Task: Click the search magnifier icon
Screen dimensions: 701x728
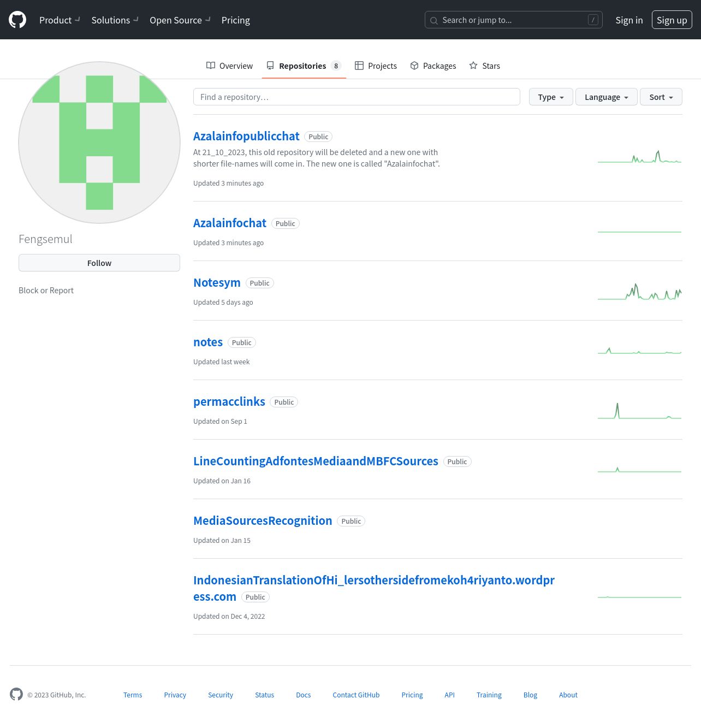Action: pyautogui.click(x=434, y=21)
